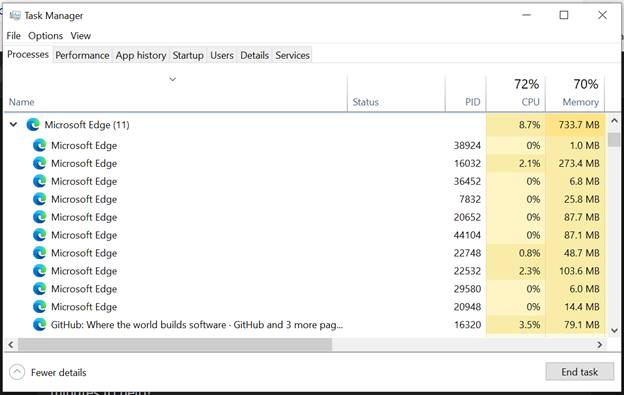Sort by the Status column header
Image resolution: width=624 pixels, height=395 pixels.
click(x=365, y=102)
